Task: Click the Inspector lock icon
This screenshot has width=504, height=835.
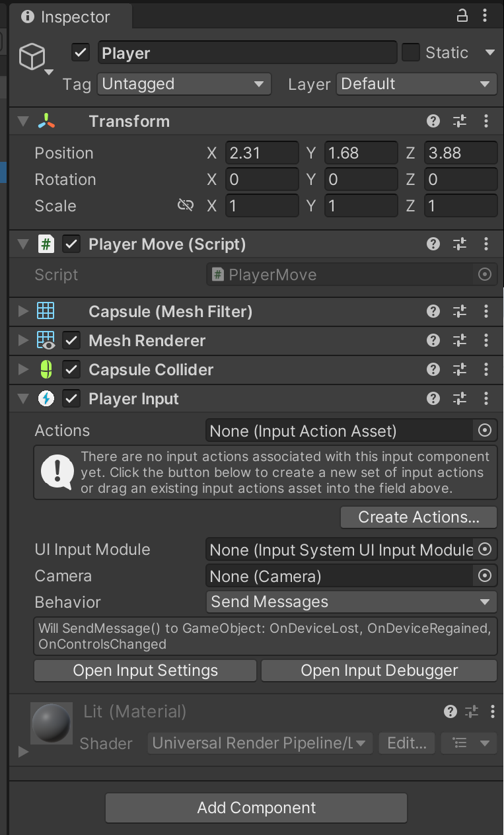Action: pyautogui.click(x=462, y=16)
